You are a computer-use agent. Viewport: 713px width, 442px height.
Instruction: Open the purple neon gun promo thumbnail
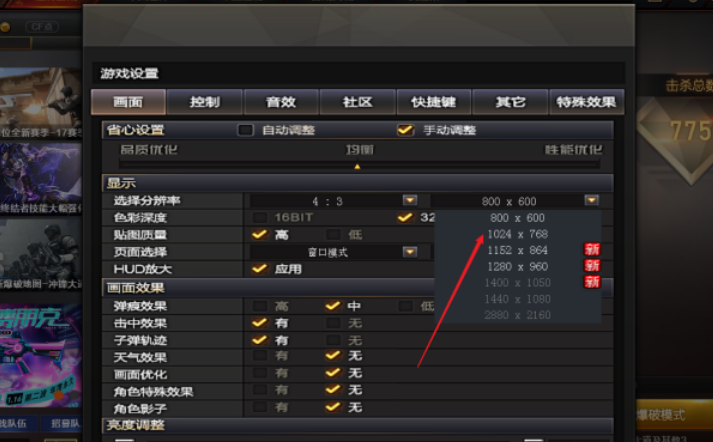click(x=40, y=355)
